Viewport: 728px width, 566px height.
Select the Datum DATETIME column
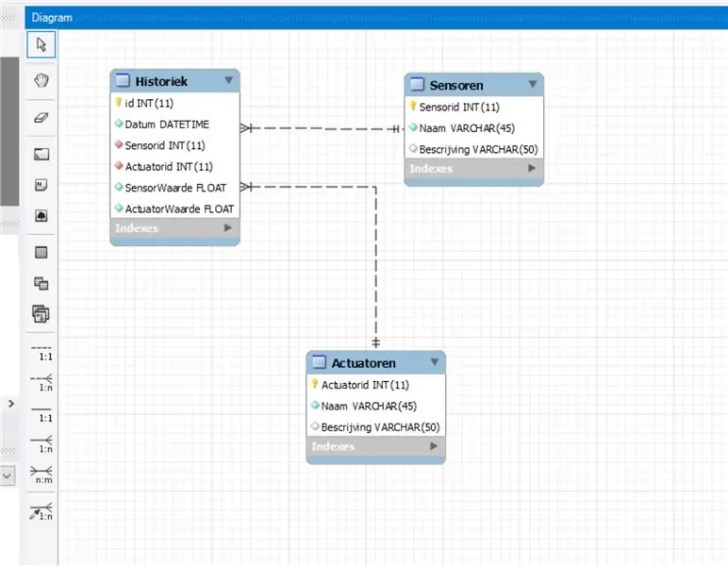point(175,125)
